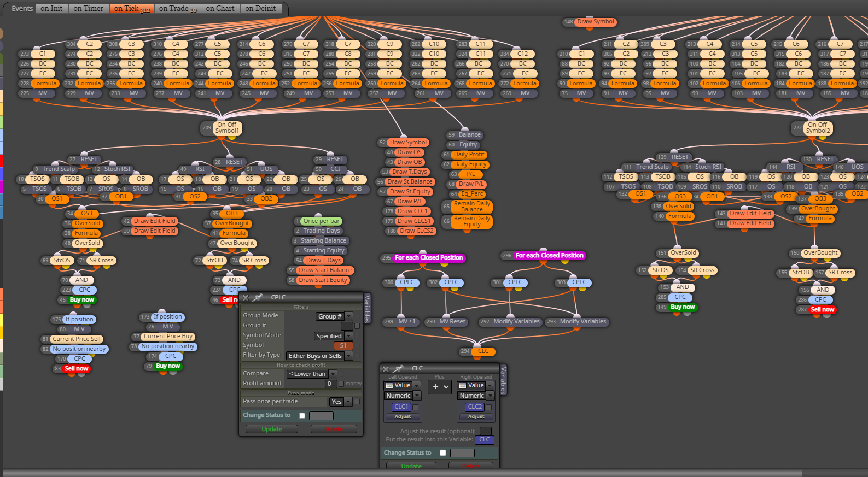Image resolution: width=868 pixels, height=477 pixels.
Task: Close the CPLC properties panel
Action: tap(246, 298)
